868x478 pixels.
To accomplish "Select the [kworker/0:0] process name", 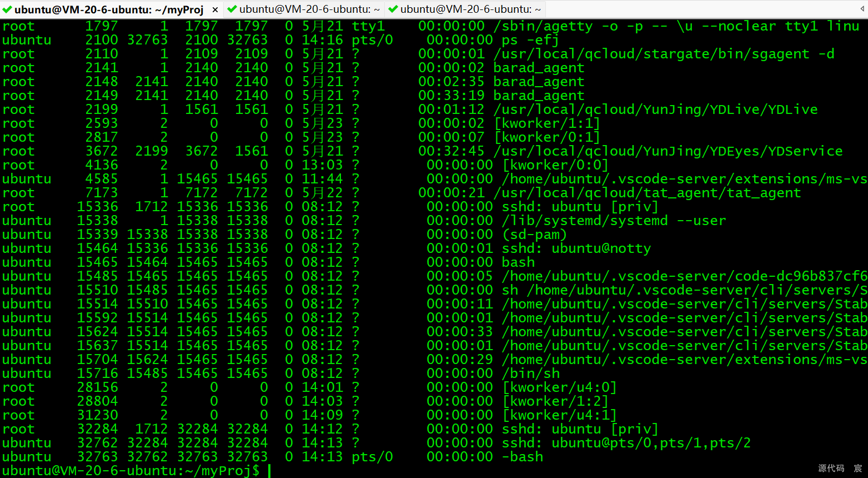I will [x=555, y=165].
